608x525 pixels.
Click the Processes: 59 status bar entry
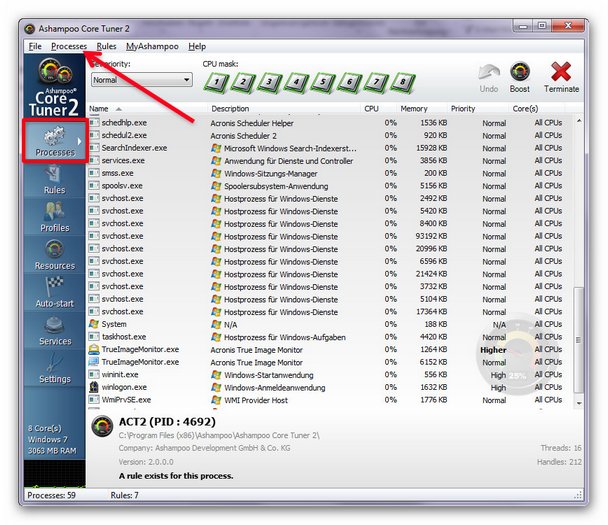pyautogui.click(x=51, y=495)
